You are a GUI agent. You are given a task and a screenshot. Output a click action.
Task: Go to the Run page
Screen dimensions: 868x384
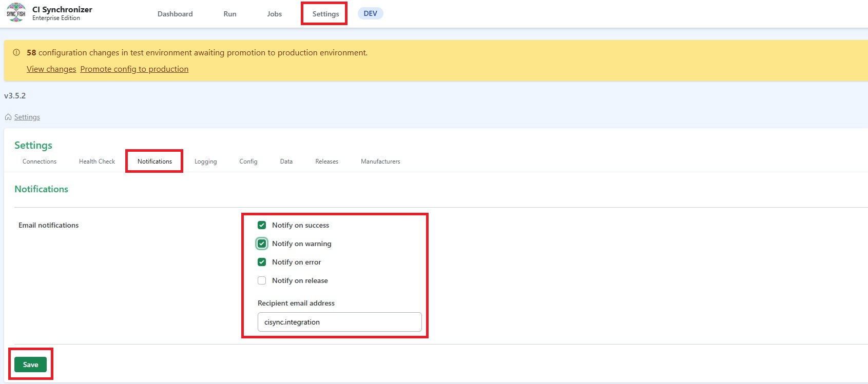(x=230, y=14)
